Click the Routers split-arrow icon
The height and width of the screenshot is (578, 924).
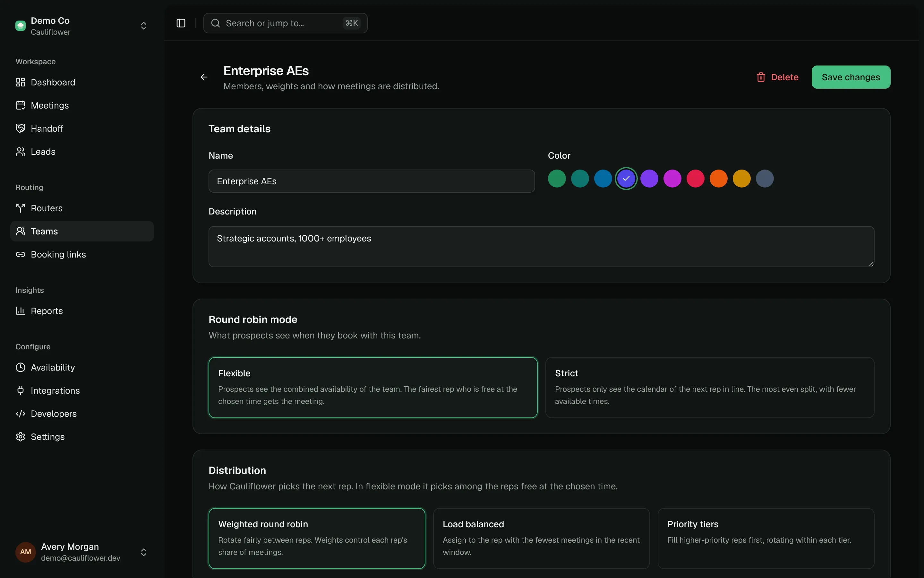click(x=20, y=208)
